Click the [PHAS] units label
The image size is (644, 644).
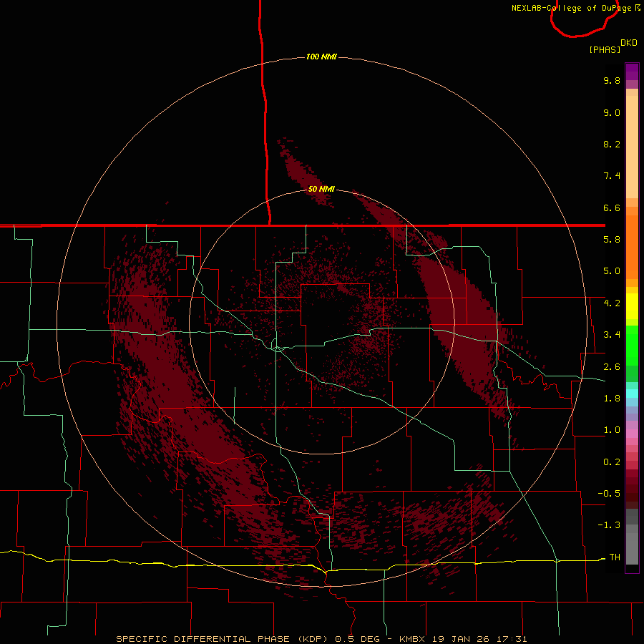click(605, 49)
